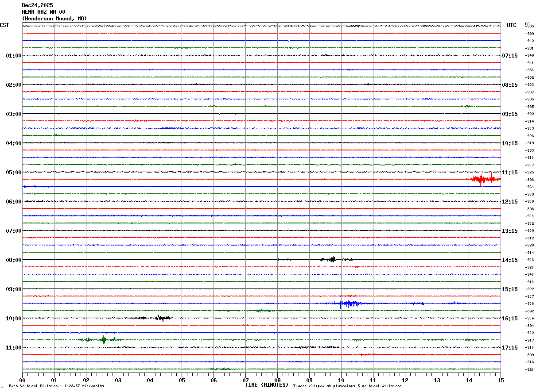
Task: Click the black waveform burst on the 08:00 trace
Action: click(331, 260)
